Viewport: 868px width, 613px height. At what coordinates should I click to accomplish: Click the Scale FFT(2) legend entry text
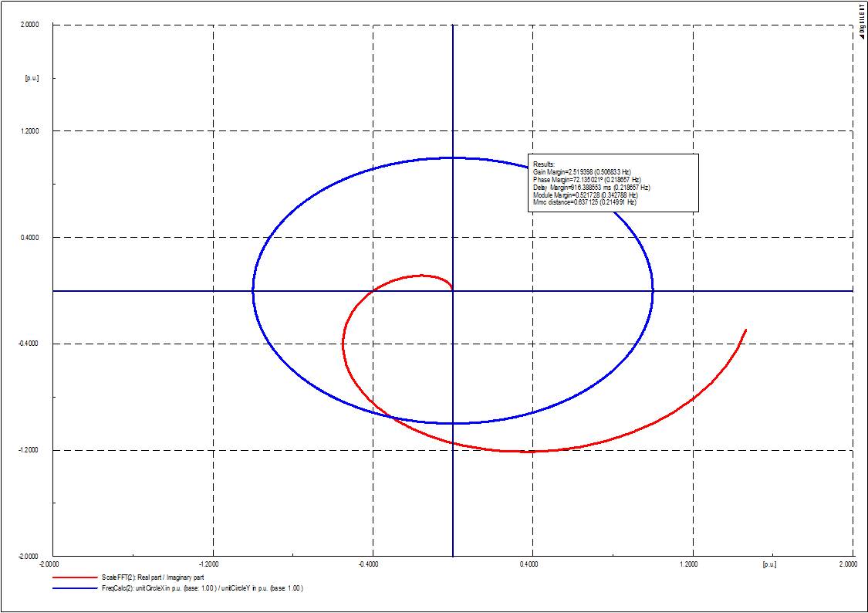coord(153,577)
